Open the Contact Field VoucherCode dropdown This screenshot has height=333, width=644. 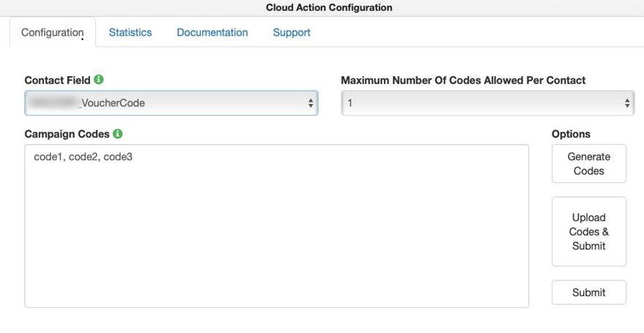171,103
